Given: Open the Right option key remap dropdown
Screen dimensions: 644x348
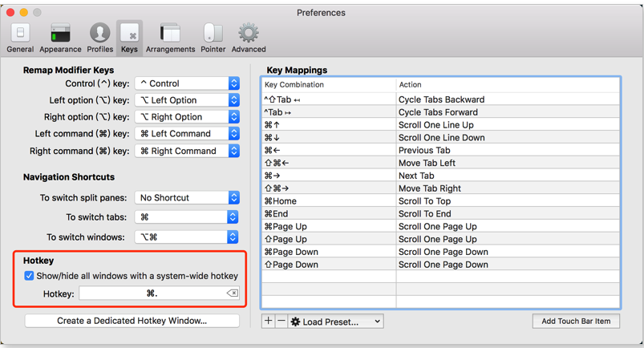Looking at the screenshot, I should (x=188, y=117).
